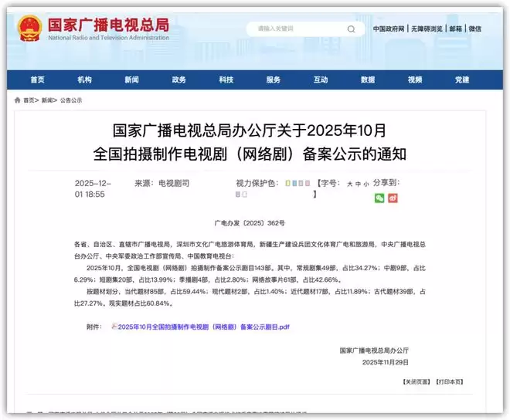Open the 2025年10月 备案公示剧目 PDF link
Viewport: 510px width, 420px height.
[204, 327]
